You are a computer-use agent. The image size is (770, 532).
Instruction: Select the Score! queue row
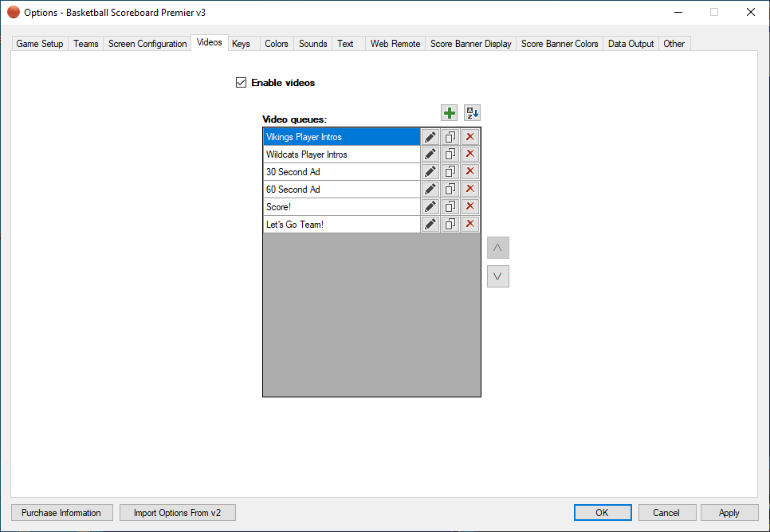click(x=341, y=207)
